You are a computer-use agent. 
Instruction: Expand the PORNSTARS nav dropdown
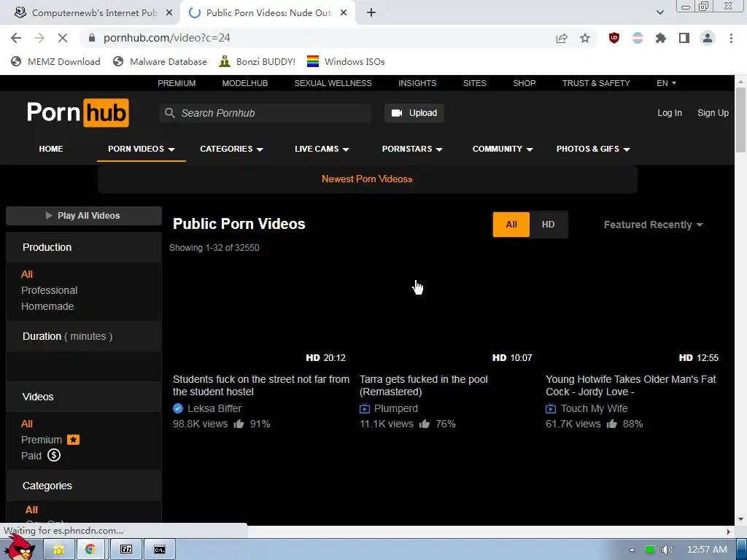[412, 149]
